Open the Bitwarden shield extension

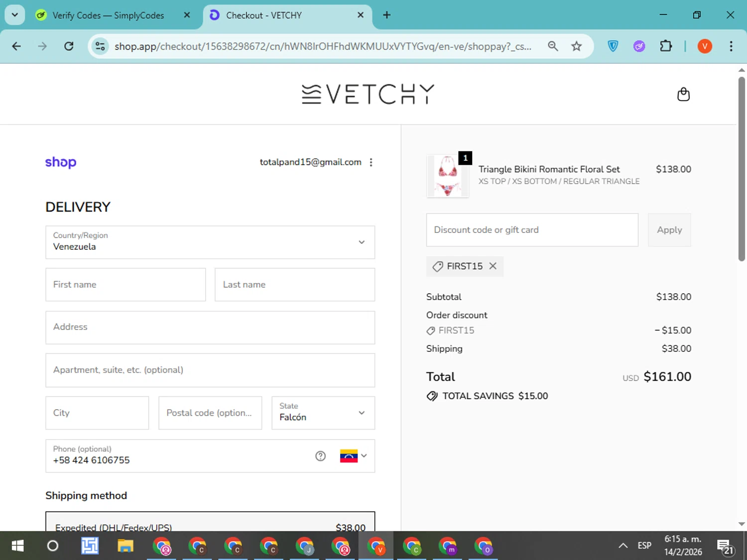pos(613,46)
